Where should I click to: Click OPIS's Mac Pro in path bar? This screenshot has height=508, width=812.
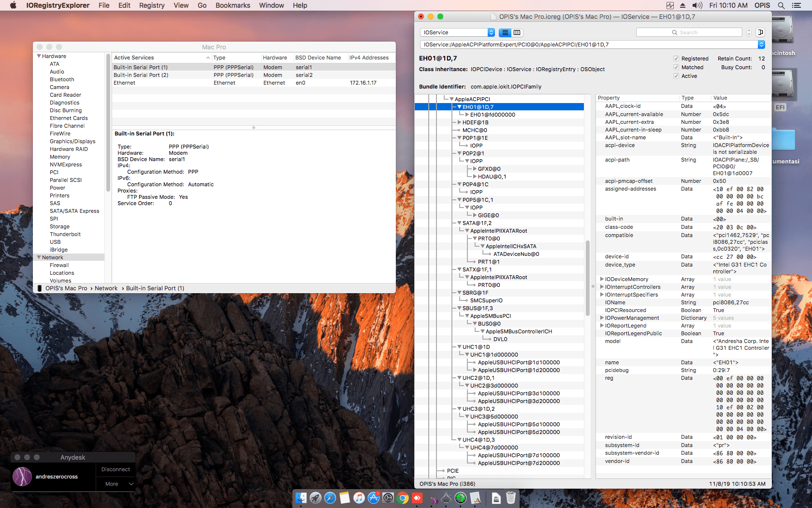coord(66,288)
